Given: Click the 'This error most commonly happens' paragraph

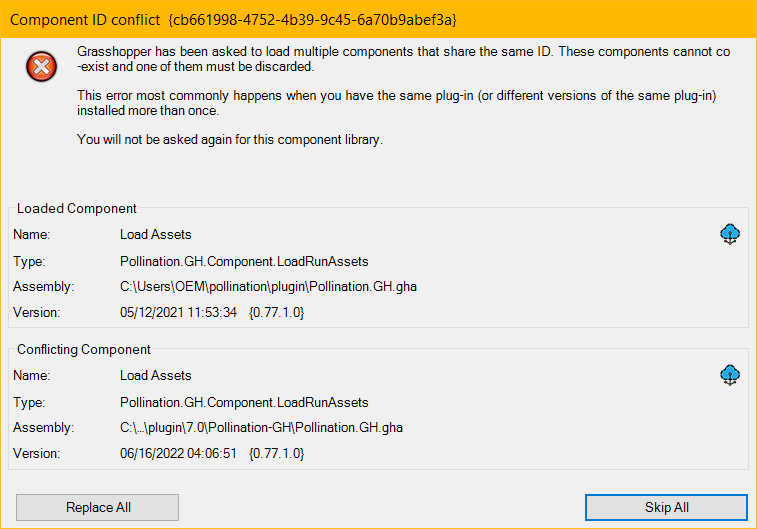Looking at the screenshot, I should 397,103.
